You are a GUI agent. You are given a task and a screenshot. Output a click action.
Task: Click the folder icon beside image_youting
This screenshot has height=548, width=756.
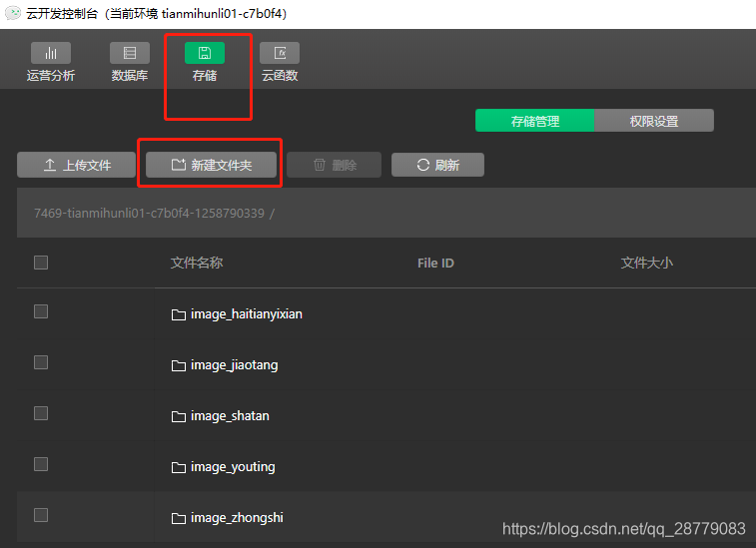(179, 467)
